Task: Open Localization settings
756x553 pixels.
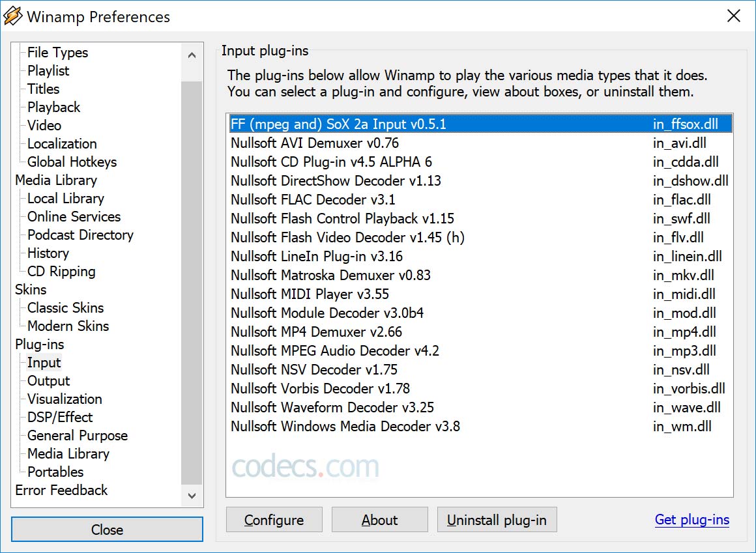Action: (x=62, y=144)
